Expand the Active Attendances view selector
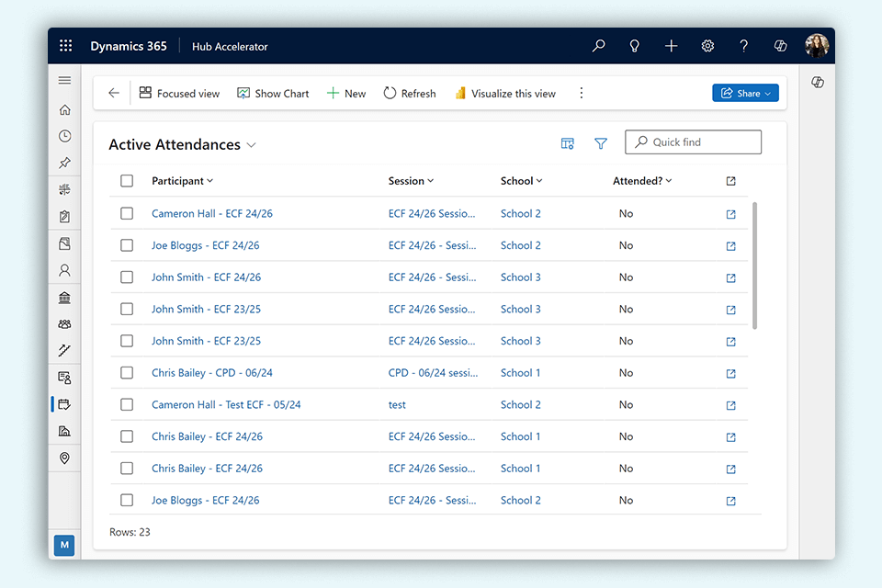 pyautogui.click(x=252, y=145)
